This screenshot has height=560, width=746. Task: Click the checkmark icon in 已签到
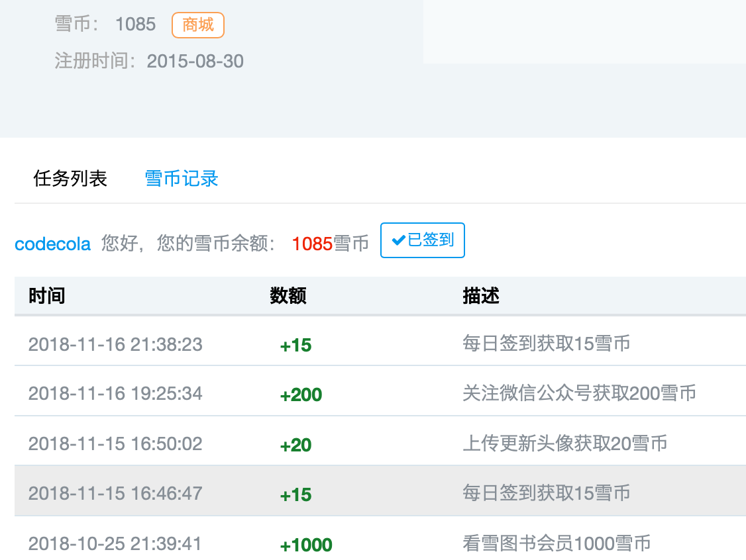tap(398, 240)
